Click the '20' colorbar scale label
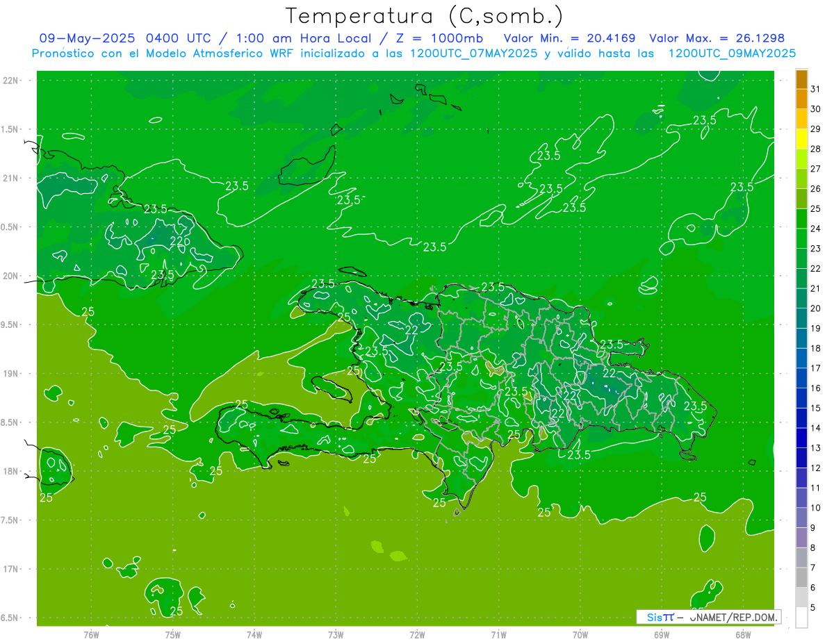This screenshot has width=834, height=644. click(x=816, y=308)
